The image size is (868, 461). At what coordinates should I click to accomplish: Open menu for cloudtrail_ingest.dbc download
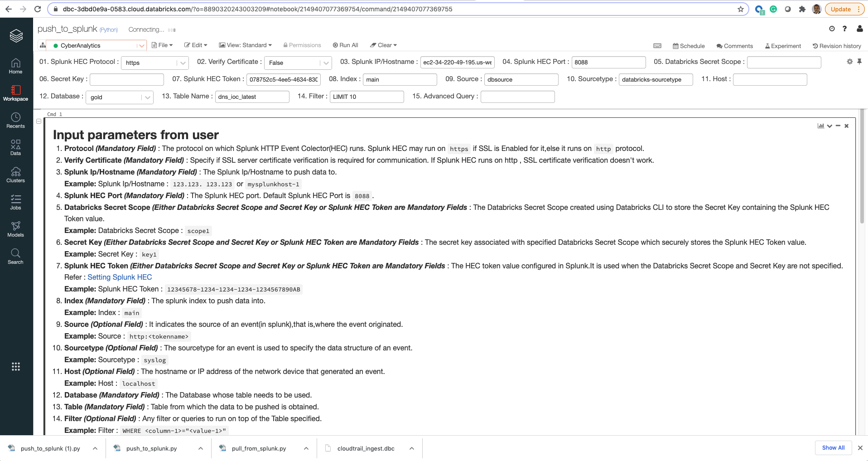tap(412, 448)
